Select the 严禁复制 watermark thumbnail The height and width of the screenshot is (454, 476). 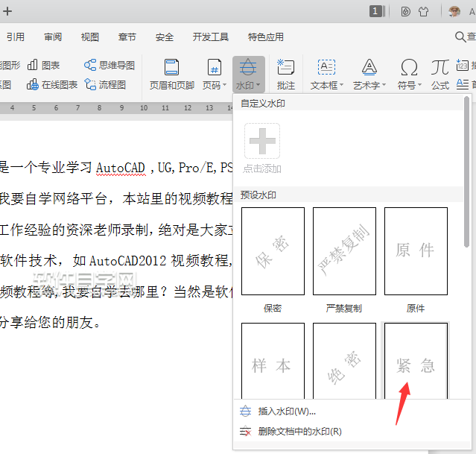click(x=344, y=251)
